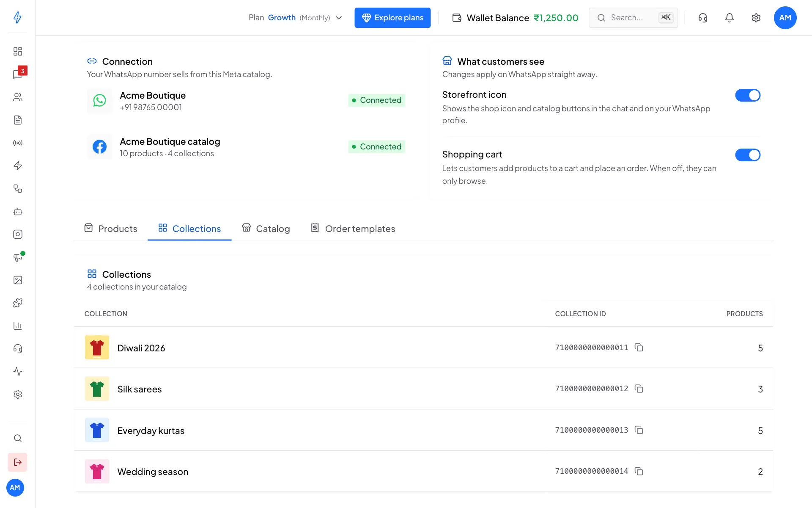
Task: Open contacts people icon in sidebar
Action: pos(17,97)
